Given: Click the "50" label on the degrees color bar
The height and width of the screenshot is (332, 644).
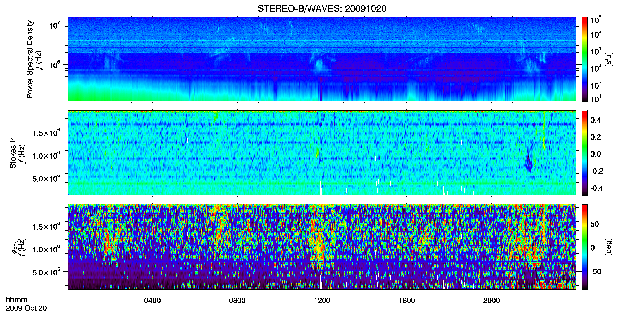Looking at the screenshot, I should point(595,224).
